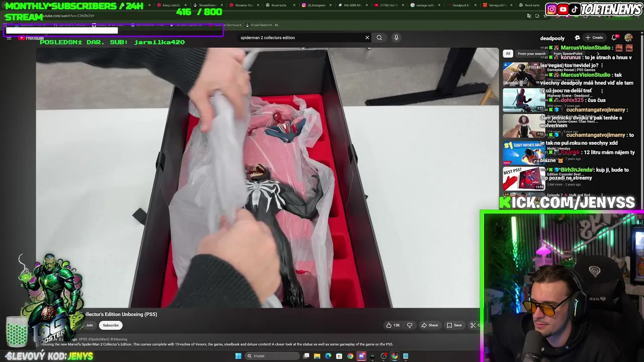Save the video to a playlist
The height and width of the screenshot is (362, 644).
(454, 325)
